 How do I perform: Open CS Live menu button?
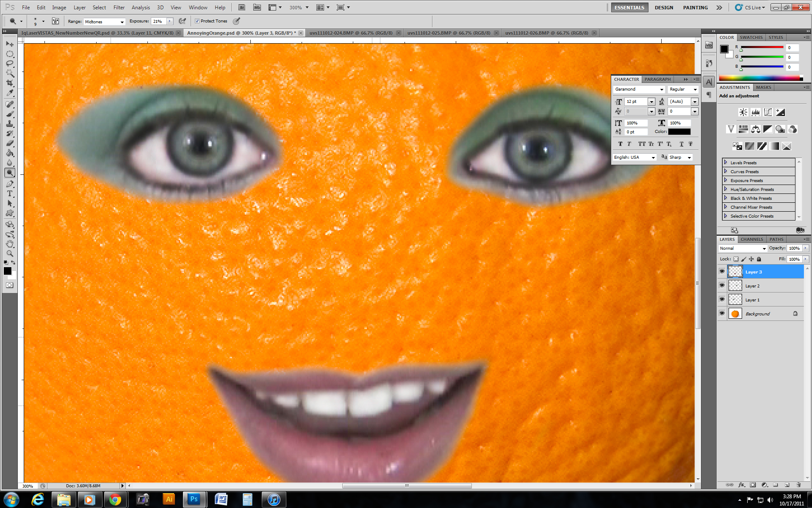(751, 7)
